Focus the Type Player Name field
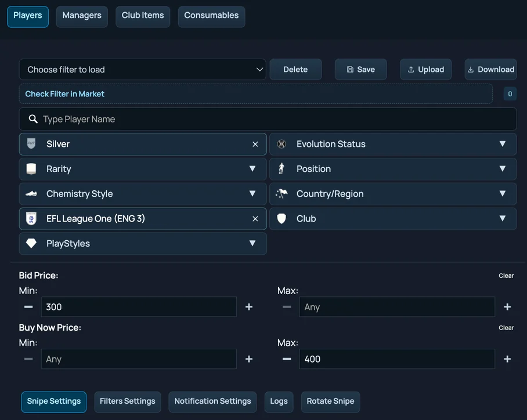The image size is (527, 420). pyautogui.click(x=268, y=119)
